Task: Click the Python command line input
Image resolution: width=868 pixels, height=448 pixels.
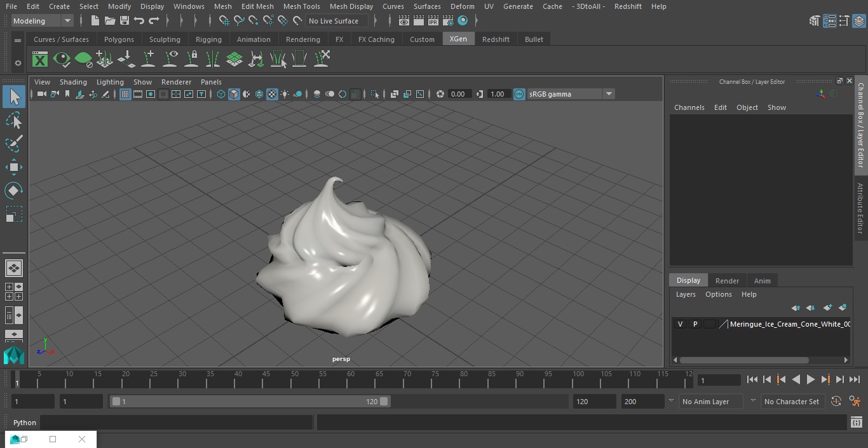Action: 177,423
